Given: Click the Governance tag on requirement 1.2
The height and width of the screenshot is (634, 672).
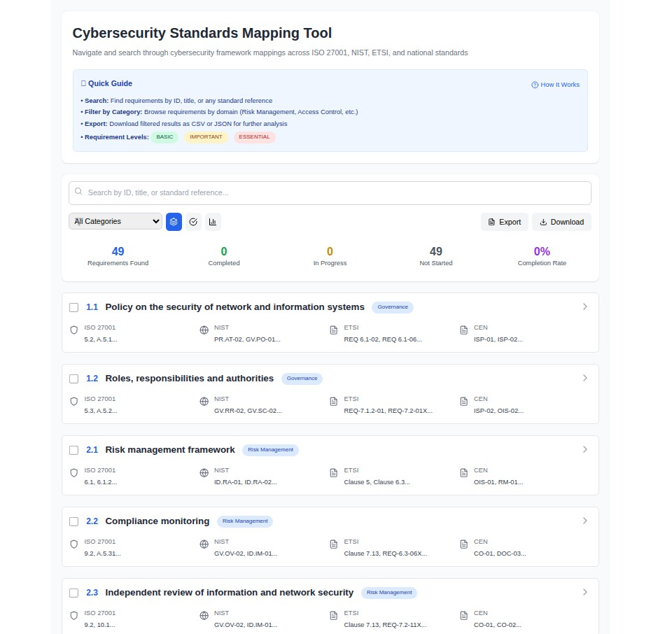Looking at the screenshot, I should (x=302, y=379).
